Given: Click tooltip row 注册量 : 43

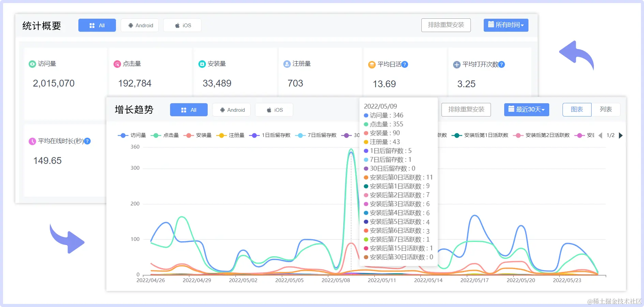Looking at the screenshot, I should pyautogui.click(x=382, y=142).
